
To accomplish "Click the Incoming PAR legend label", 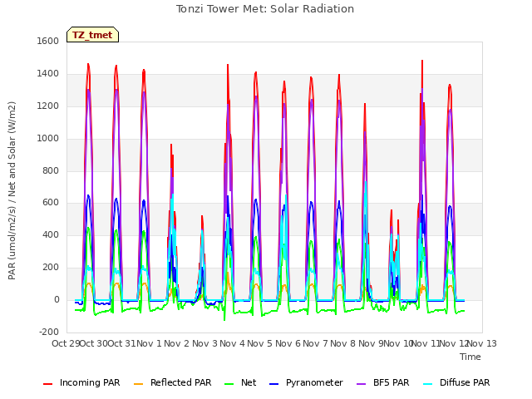I will (90, 382).
